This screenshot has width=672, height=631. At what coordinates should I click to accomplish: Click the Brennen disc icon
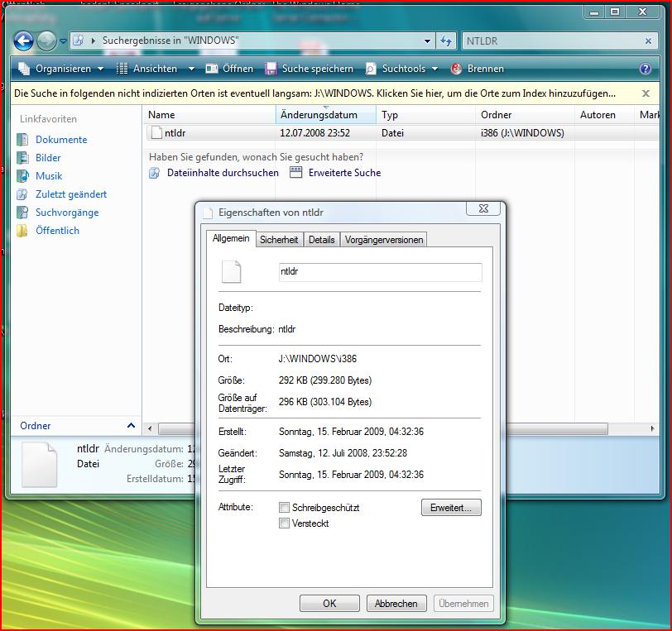tap(457, 69)
